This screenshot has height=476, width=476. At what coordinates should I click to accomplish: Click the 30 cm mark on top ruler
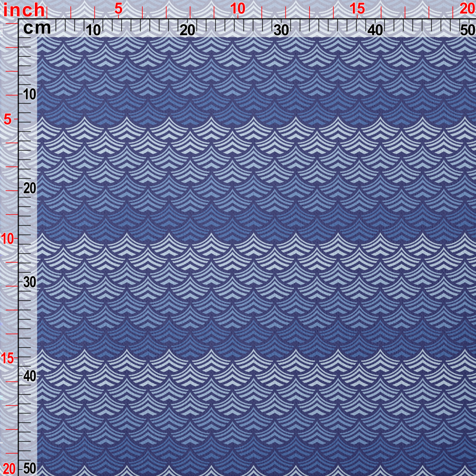tap(281, 30)
